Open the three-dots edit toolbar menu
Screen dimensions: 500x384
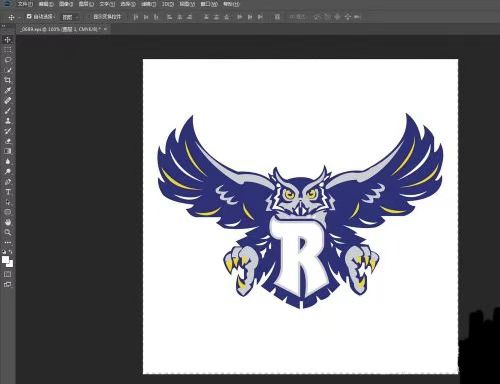[x=8, y=243]
